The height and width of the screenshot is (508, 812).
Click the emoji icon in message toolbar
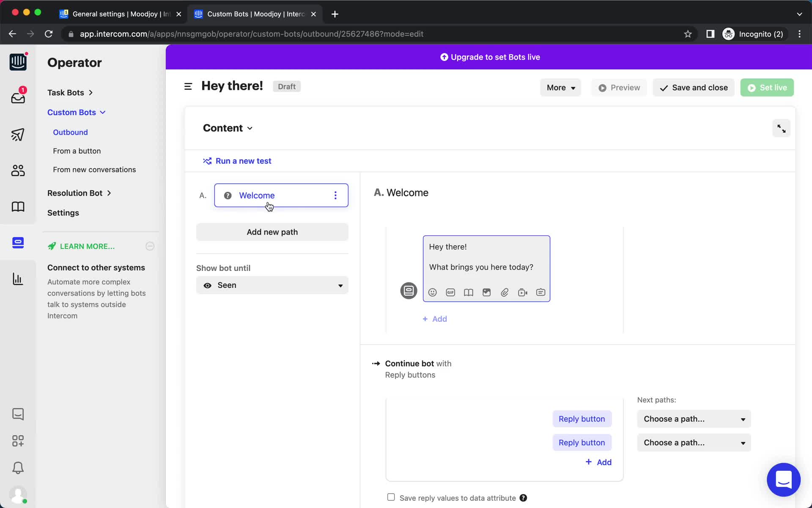click(432, 292)
